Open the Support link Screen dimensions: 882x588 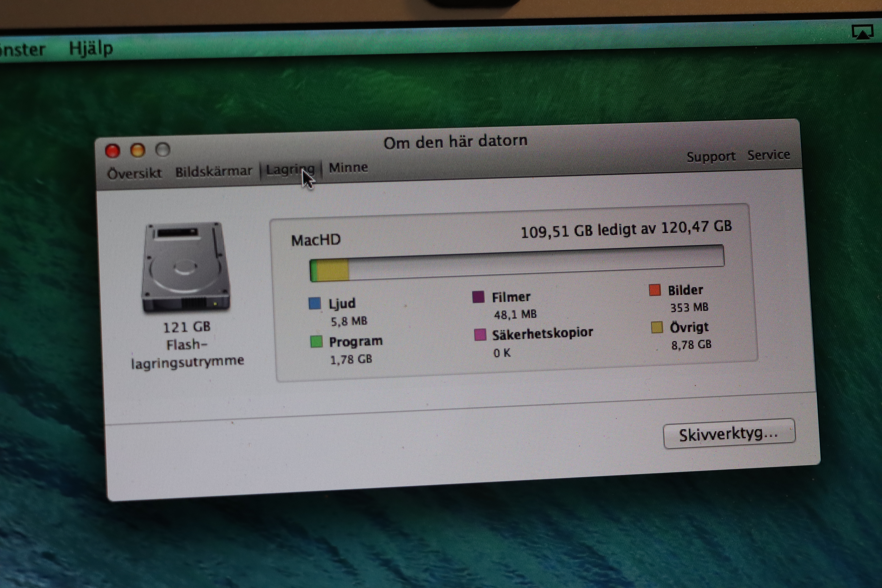point(711,156)
